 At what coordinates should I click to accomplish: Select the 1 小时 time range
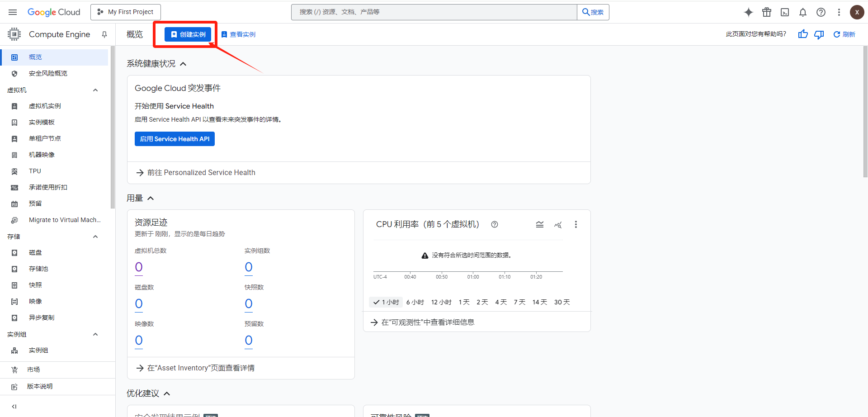(x=386, y=302)
